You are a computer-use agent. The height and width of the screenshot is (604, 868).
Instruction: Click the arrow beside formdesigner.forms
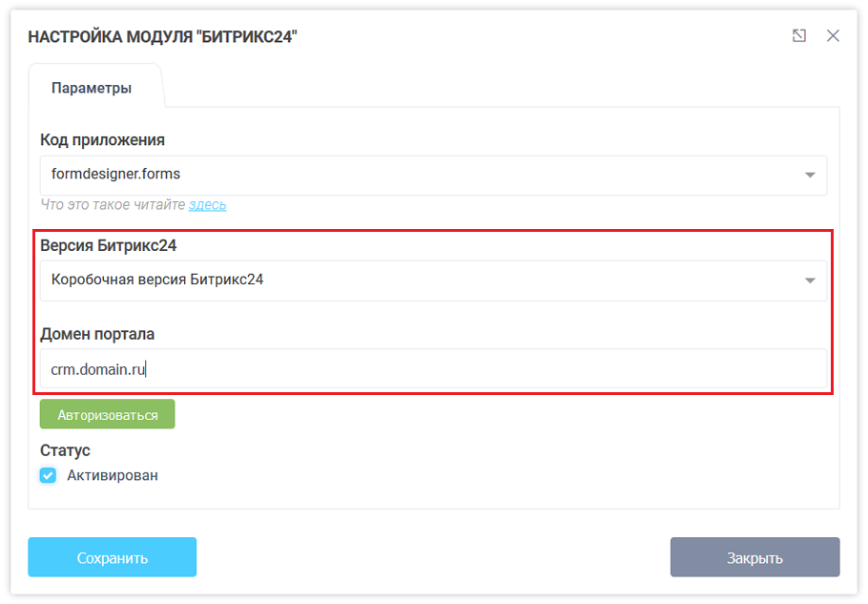(x=810, y=175)
